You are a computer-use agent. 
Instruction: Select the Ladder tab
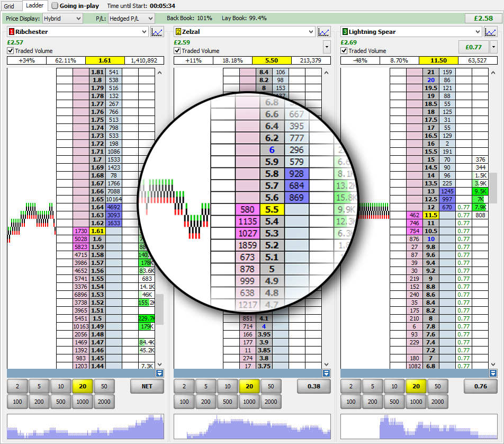34,6
